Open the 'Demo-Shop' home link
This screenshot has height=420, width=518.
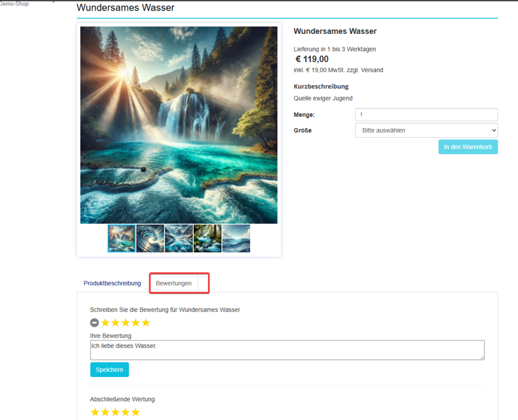pos(13,4)
